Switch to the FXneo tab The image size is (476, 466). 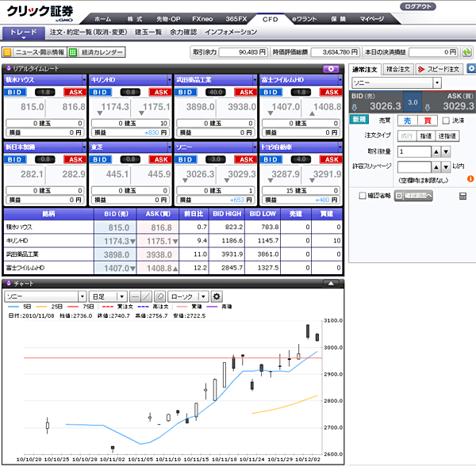(203, 17)
